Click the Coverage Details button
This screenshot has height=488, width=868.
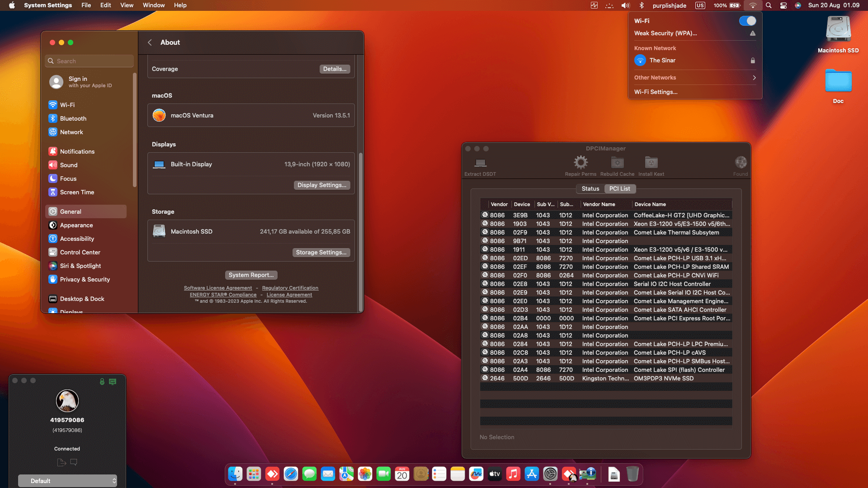(335, 69)
